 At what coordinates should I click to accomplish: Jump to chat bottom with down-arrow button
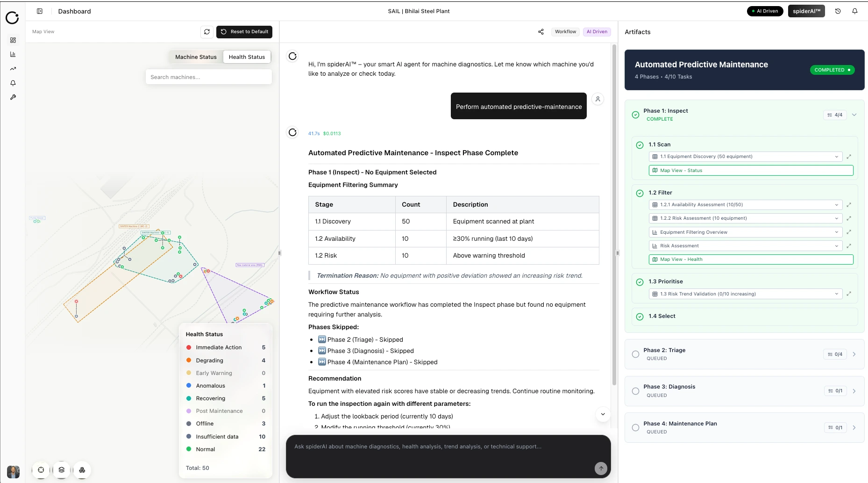click(603, 414)
